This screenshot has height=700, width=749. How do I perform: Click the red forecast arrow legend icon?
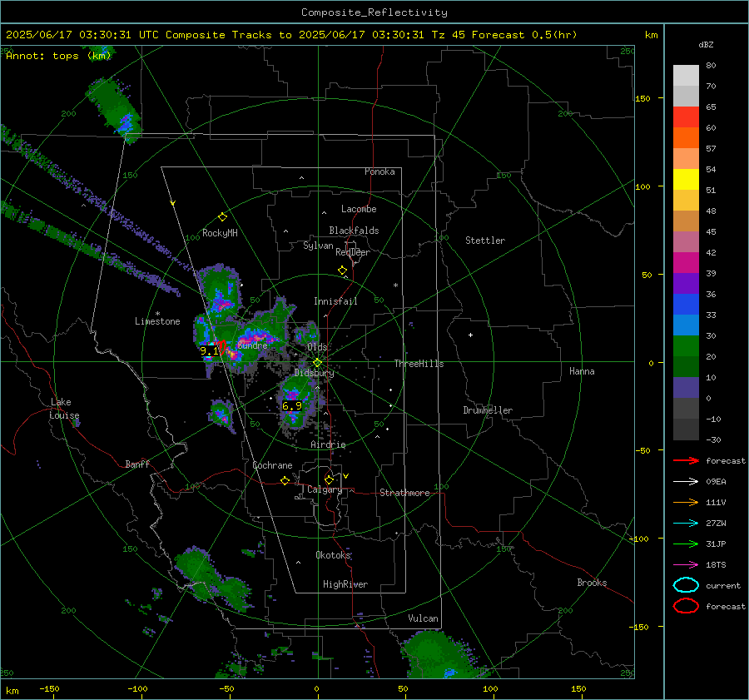(x=686, y=460)
